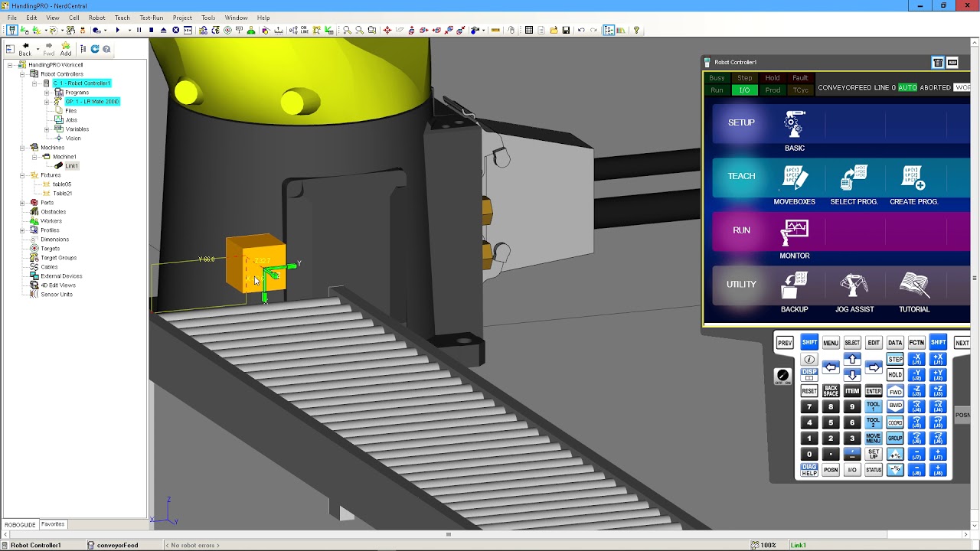This screenshot has height=551, width=980.
Task: Open the Teach menu
Action: click(x=122, y=18)
